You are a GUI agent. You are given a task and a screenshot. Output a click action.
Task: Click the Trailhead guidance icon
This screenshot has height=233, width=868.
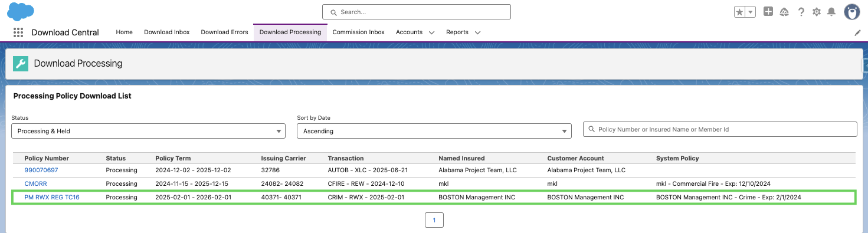[784, 12]
